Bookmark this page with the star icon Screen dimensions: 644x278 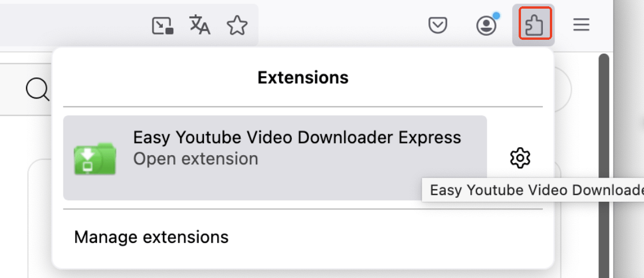(237, 25)
